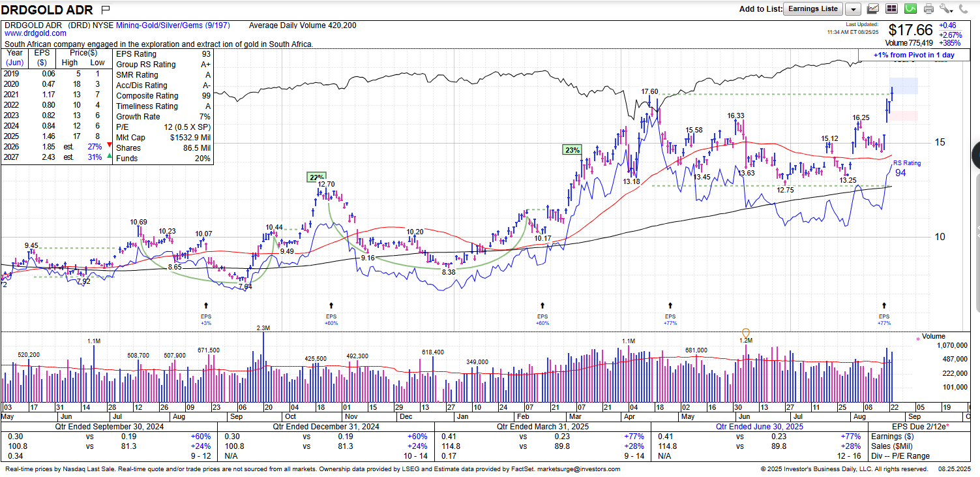Click the first EPS +3% arrow marker
The width and height of the screenshot is (980, 477).
click(x=206, y=305)
